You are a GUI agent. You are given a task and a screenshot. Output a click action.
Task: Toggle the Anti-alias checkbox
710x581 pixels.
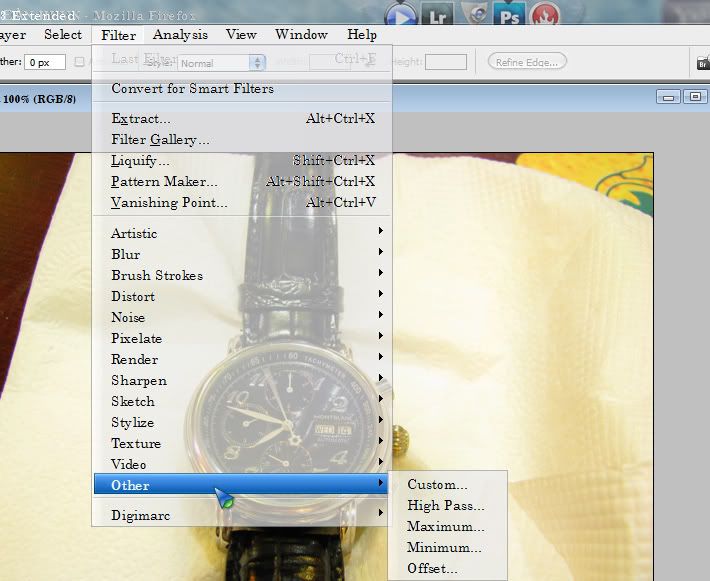click(79, 62)
